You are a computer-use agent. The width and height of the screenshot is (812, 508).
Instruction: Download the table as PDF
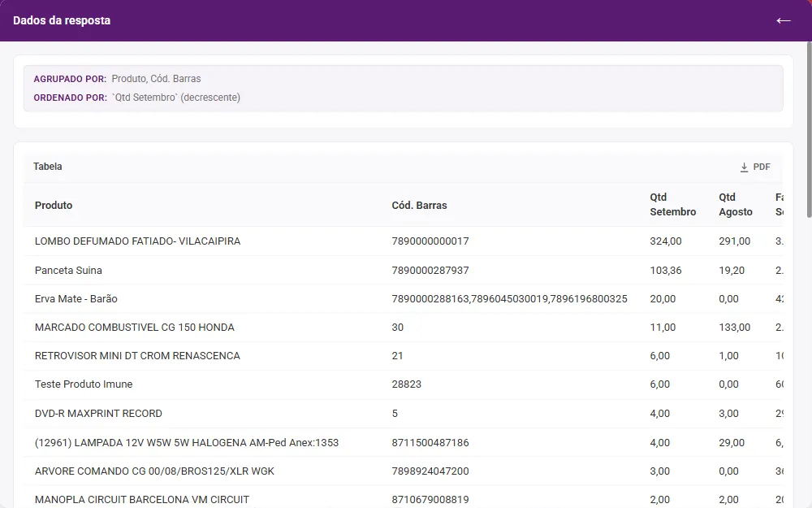coord(755,167)
